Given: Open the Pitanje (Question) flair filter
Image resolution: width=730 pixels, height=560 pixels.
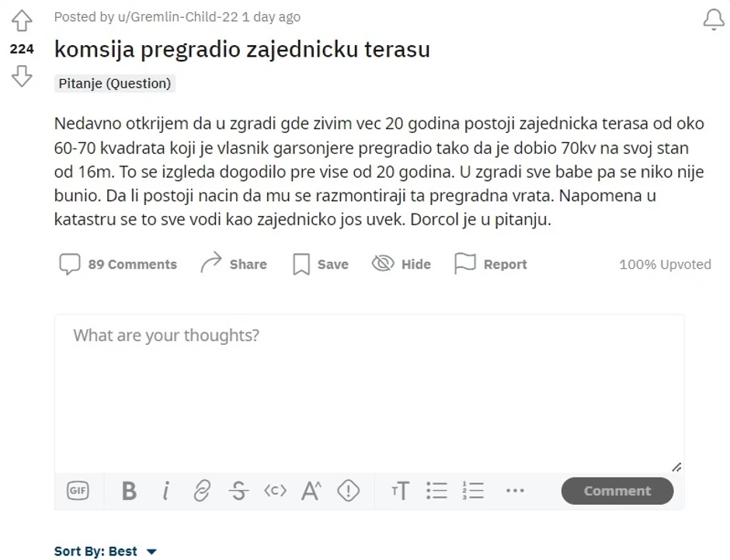Looking at the screenshot, I should pyautogui.click(x=116, y=82).
